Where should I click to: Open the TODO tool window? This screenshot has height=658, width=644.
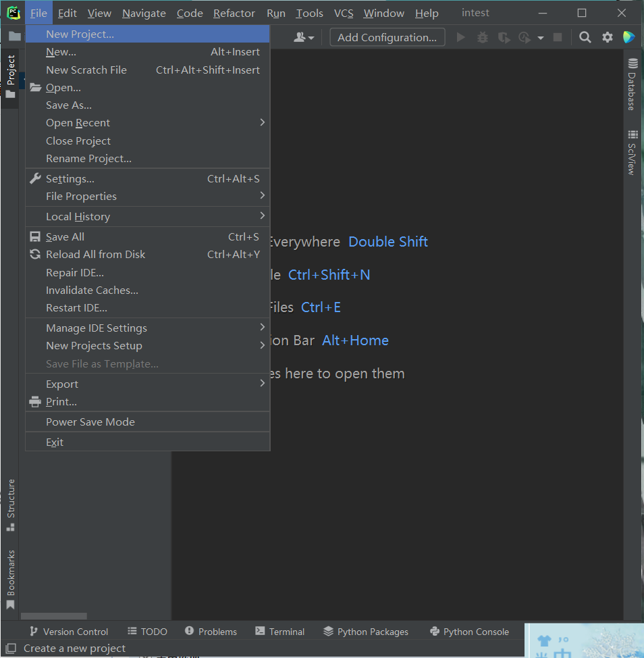tap(147, 632)
